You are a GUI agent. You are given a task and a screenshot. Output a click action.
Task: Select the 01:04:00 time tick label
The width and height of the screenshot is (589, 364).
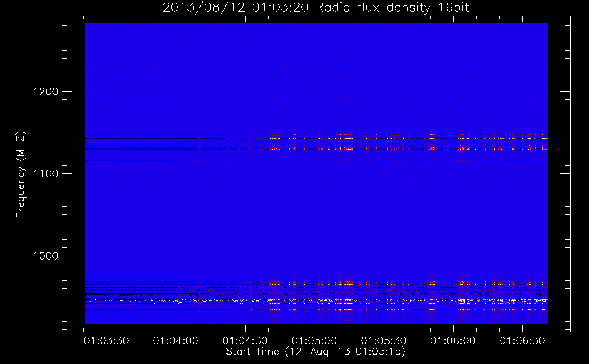point(175,341)
